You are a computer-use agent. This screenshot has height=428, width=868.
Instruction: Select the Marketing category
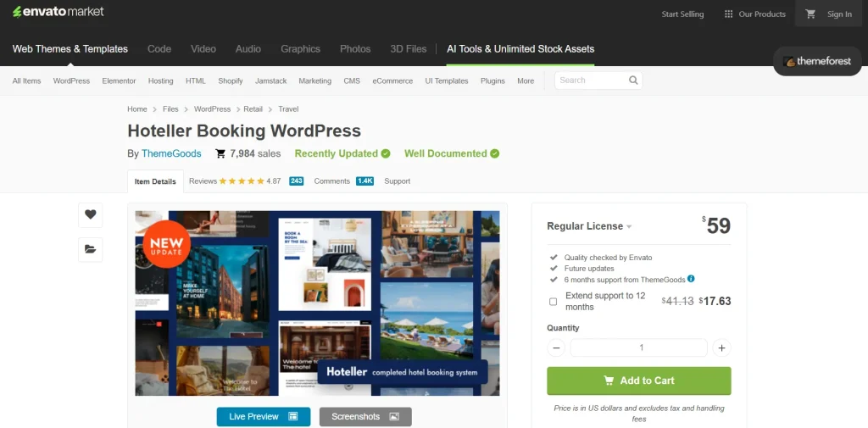[315, 81]
